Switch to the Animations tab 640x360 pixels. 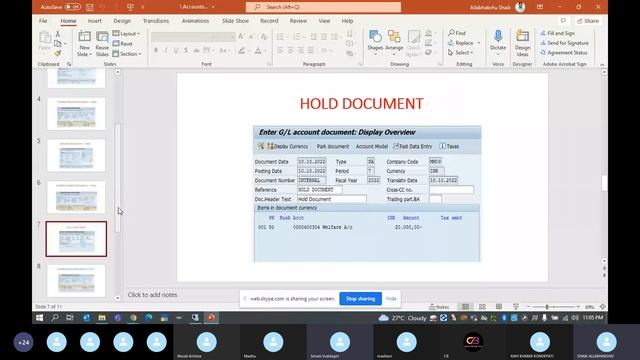(x=195, y=21)
